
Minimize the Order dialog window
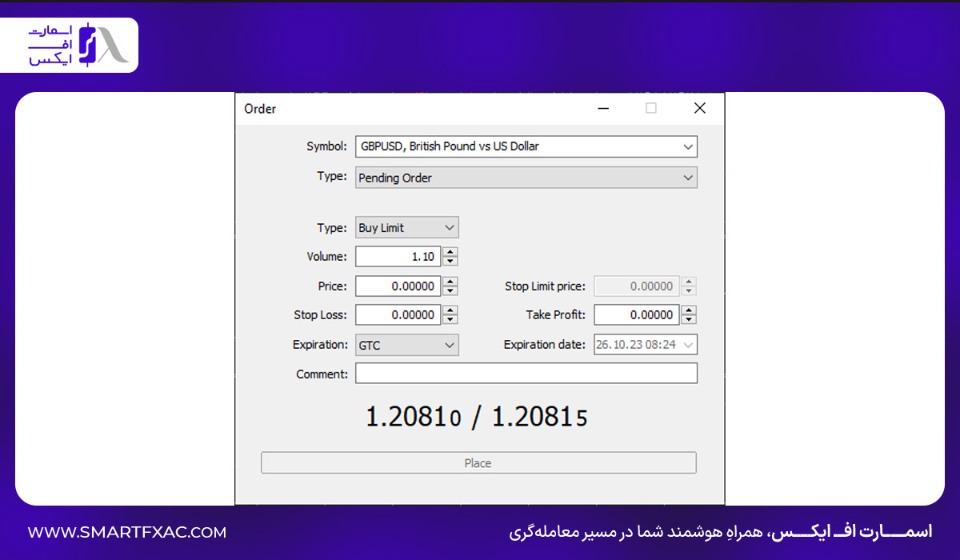603,109
